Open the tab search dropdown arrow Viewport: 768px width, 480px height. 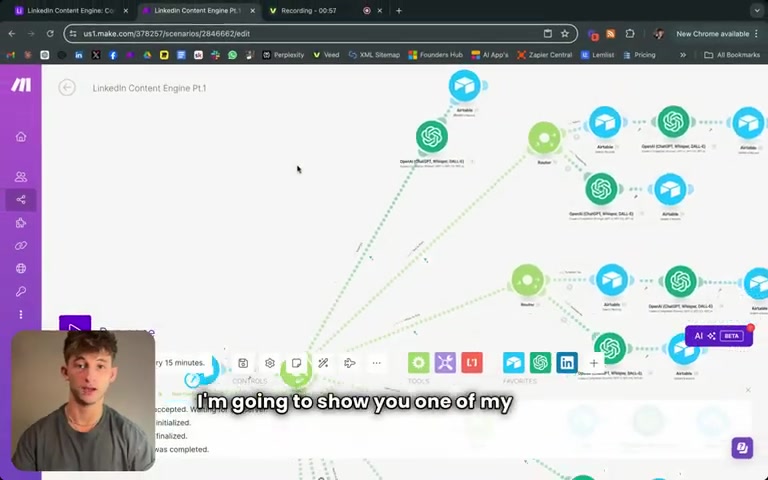[x=756, y=10]
